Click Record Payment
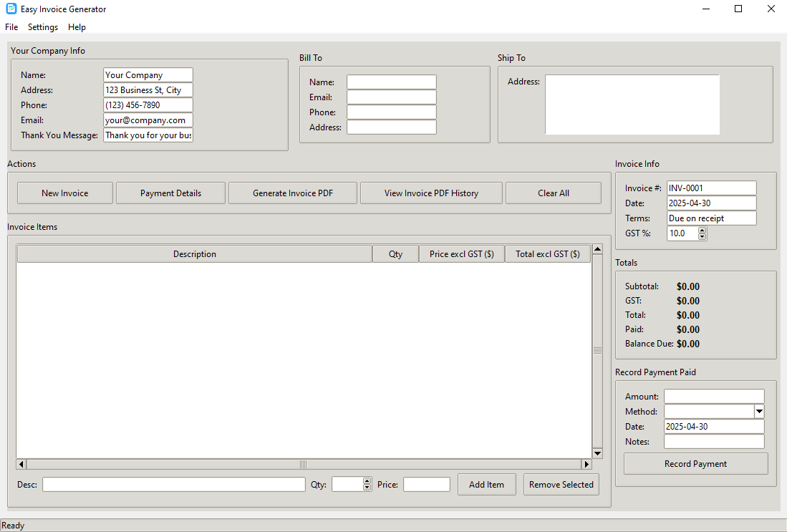787x532 pixels. 695,463
